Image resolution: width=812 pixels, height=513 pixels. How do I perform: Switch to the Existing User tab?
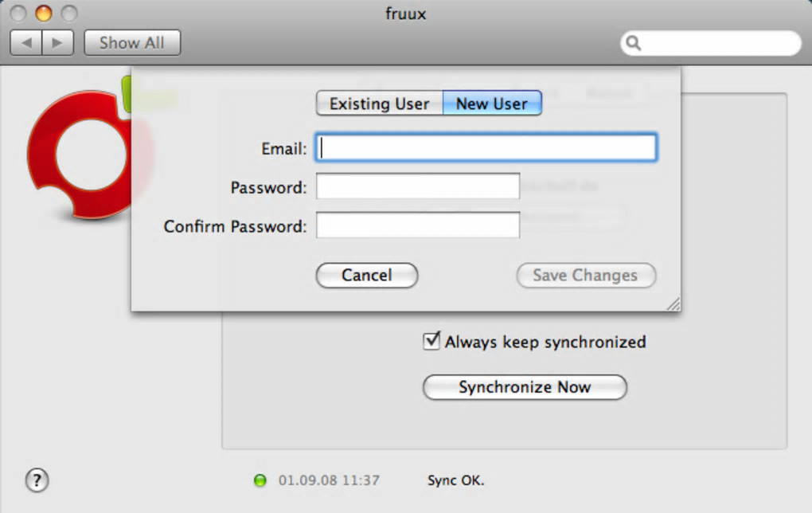pos(379,104)
